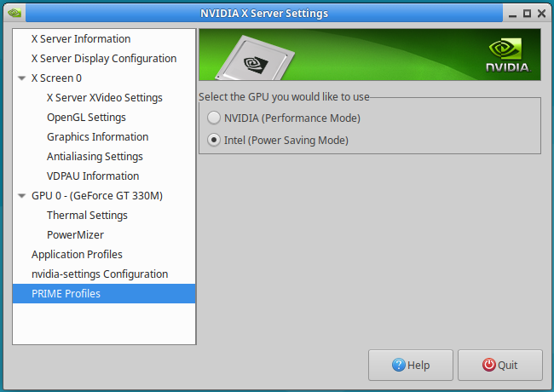Click the NVIDIA icon in the title bar
This screenshot has height=392, width=554.
(x=14, y=13)
